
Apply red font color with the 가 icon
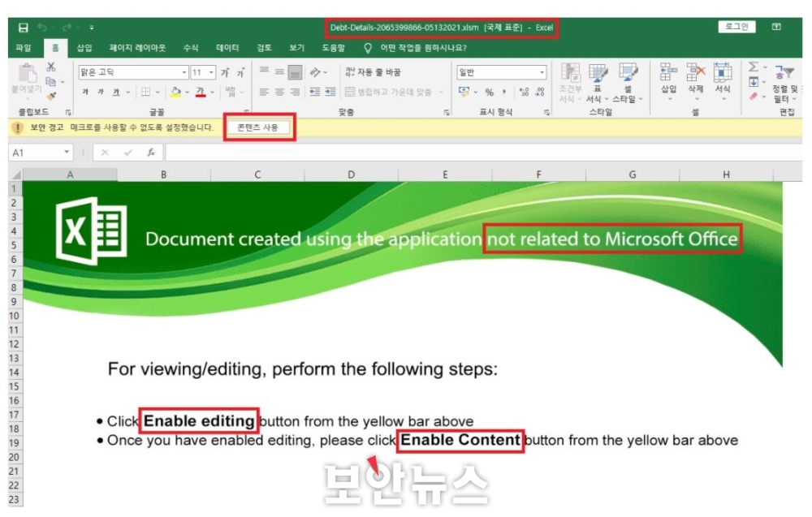click(201, 92)
